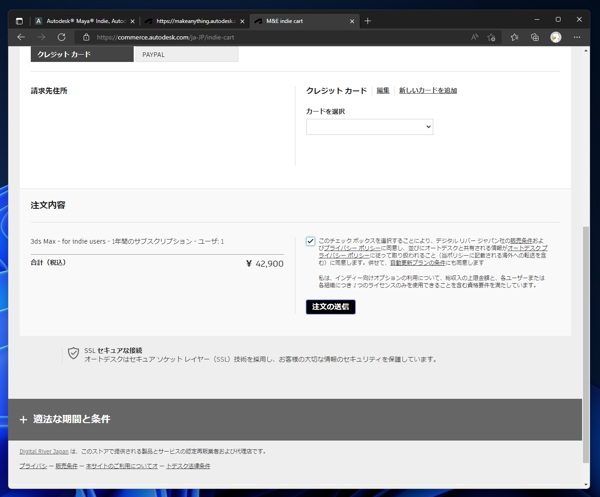The width and height of the screenshot is (600, 497).
Task: Click the 注文の送信 button
Action: click(x=331, y=307)
